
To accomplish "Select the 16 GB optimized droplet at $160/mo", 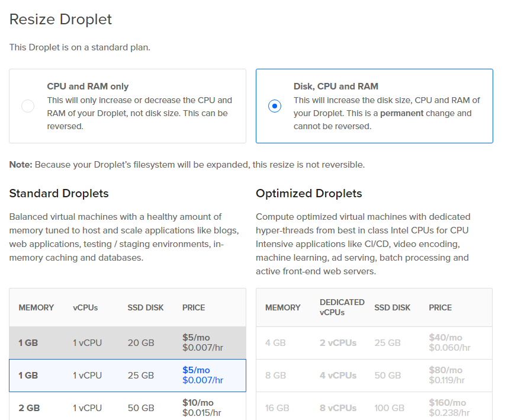I will point(374,406).
